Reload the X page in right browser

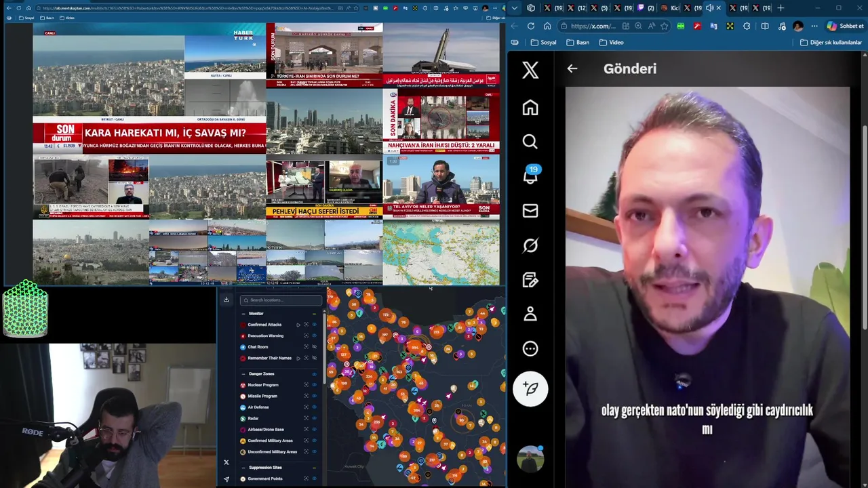(x=530, y=26)
